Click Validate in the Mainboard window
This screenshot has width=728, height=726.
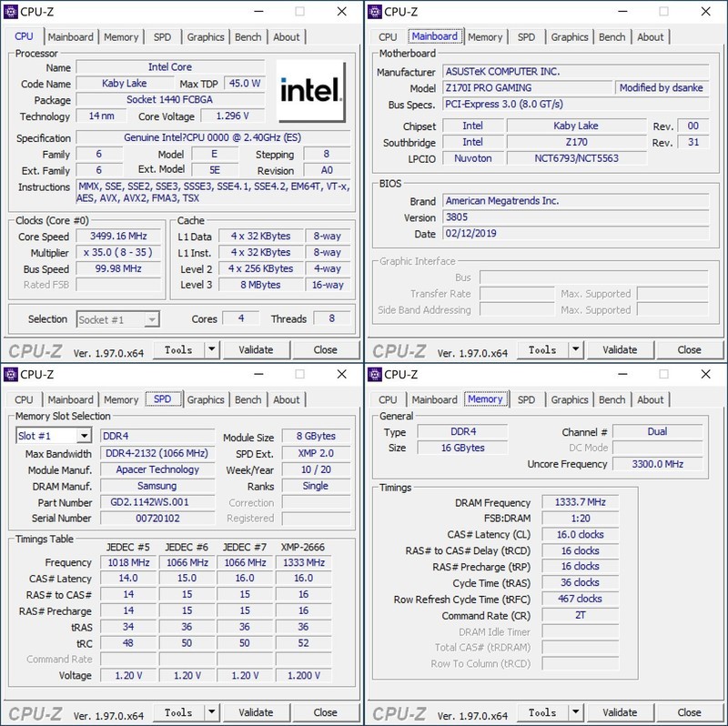tap(620, 349)
